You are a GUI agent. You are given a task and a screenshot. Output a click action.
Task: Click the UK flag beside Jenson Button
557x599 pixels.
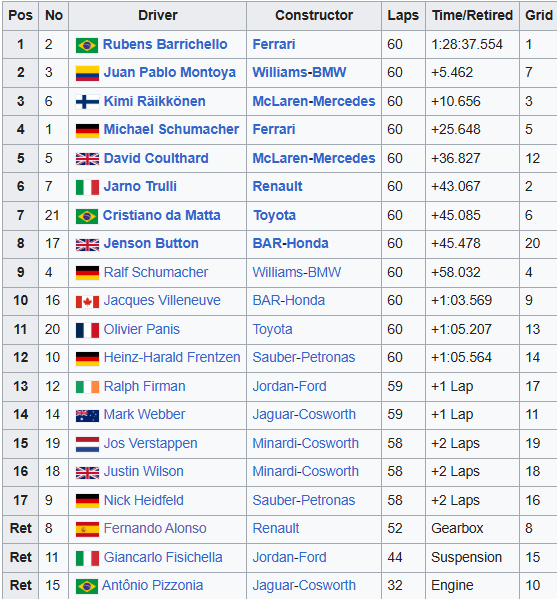coord(87,244)
